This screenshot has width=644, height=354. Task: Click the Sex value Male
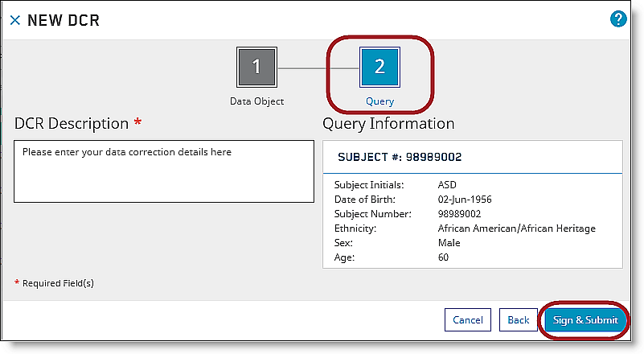(449, 243)
